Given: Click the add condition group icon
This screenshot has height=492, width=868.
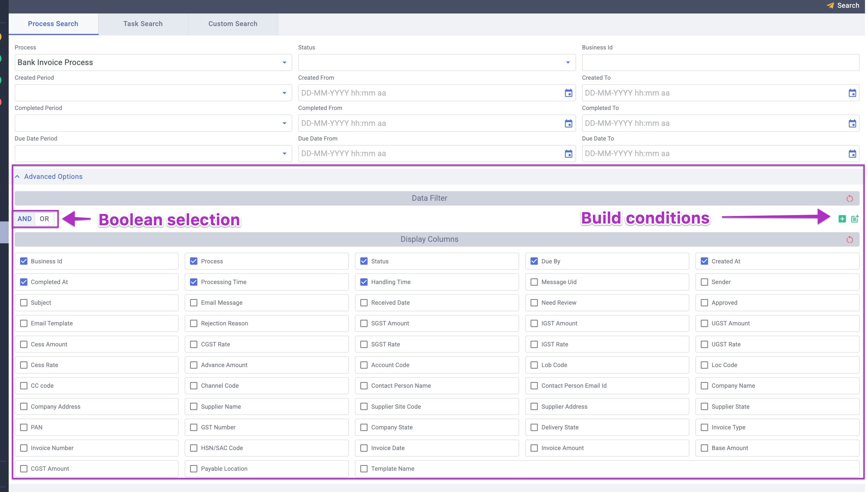Looking at the screenshot, I should click(855, 219).
